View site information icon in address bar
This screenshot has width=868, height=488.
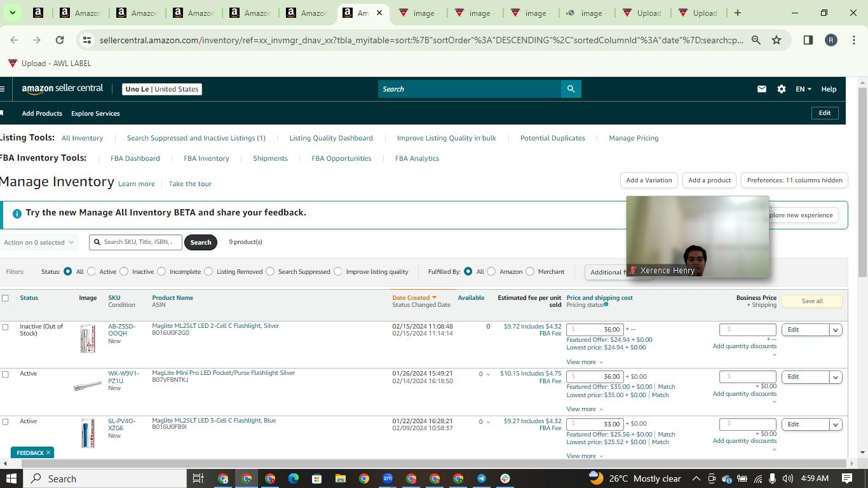point(88,40)
